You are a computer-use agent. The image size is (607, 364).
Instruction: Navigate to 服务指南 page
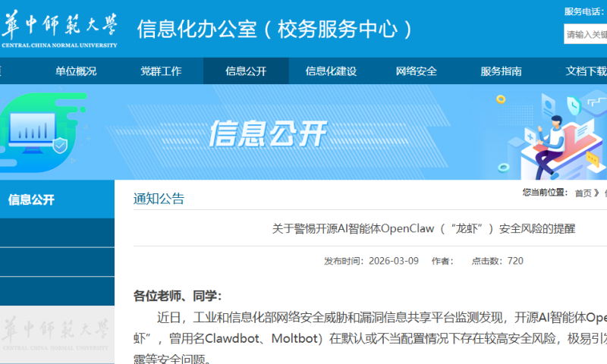tap(501, 71)
